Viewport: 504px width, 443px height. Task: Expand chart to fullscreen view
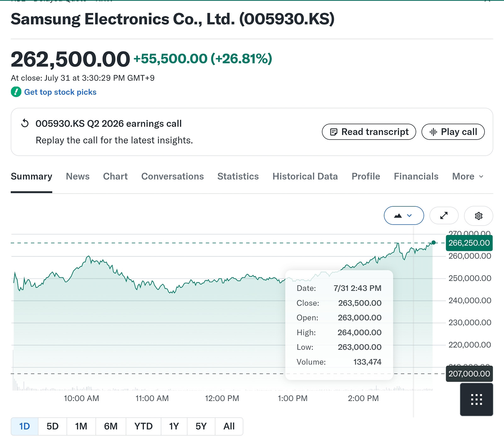coord(444,216)
